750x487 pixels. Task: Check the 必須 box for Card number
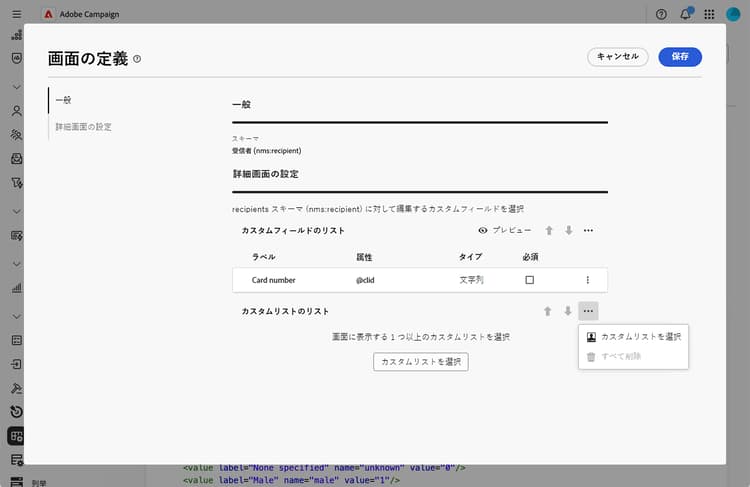(x=529, y=280)
